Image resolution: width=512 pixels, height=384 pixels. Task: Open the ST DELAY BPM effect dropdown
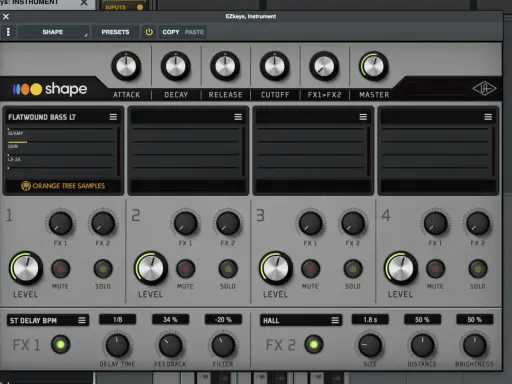48,320
